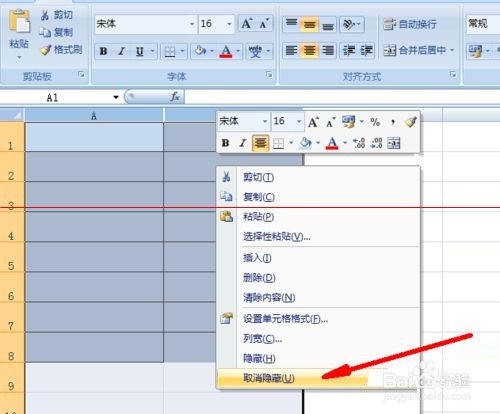Apply the red font color in the ribbon

point(226,51)
